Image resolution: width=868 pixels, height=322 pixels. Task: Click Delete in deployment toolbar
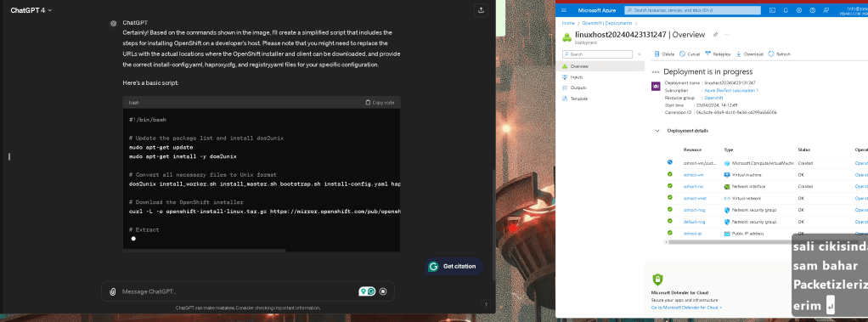coord(664,54)
